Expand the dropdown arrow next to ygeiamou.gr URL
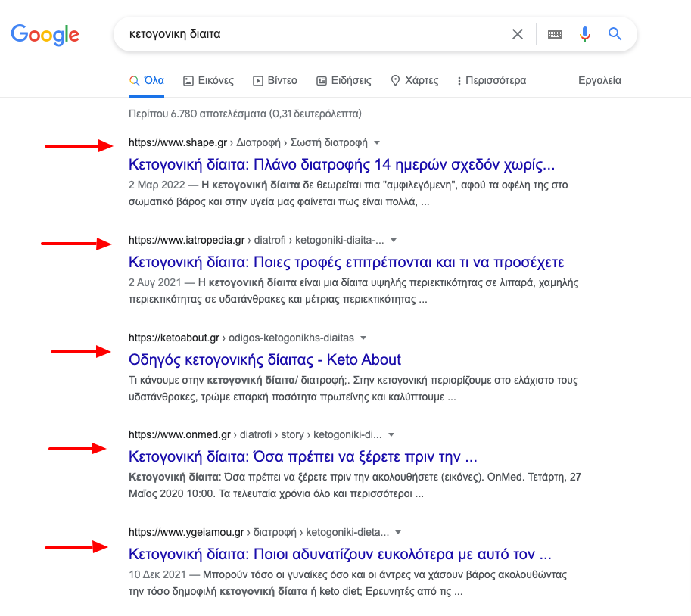 (398, 533)
